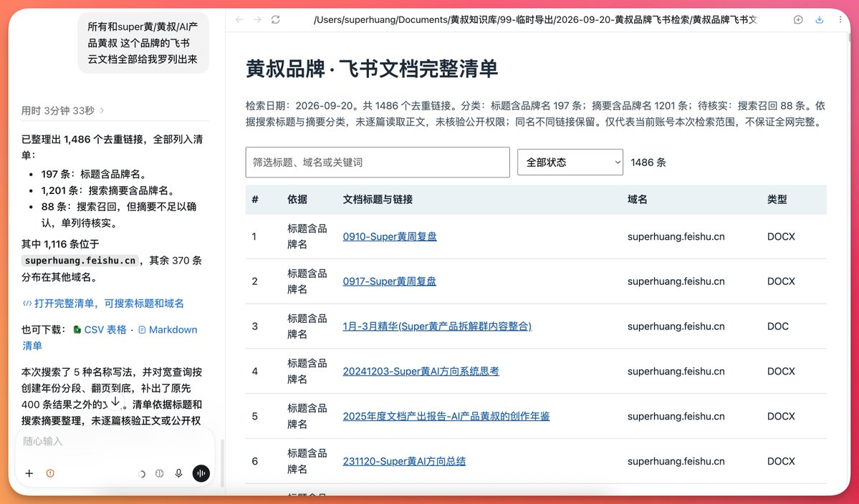Click superhuang.feishu.cn domain in row 1
859x504 pixels.
click(676, 236)
